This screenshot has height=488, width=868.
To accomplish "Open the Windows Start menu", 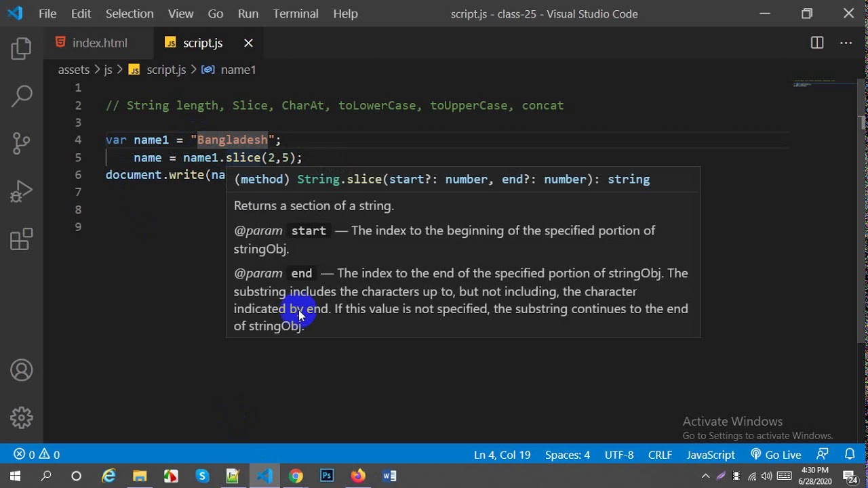I will click(x=15, y=476).
